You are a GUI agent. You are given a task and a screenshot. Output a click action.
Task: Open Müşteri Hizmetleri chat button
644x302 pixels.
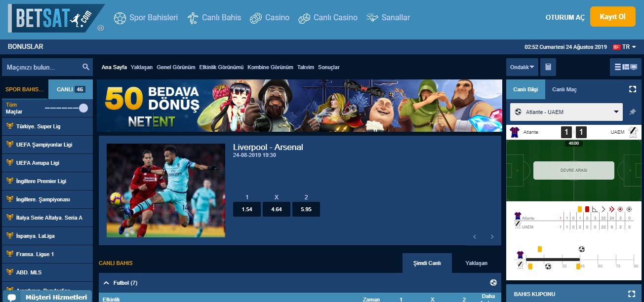(48, 297)
